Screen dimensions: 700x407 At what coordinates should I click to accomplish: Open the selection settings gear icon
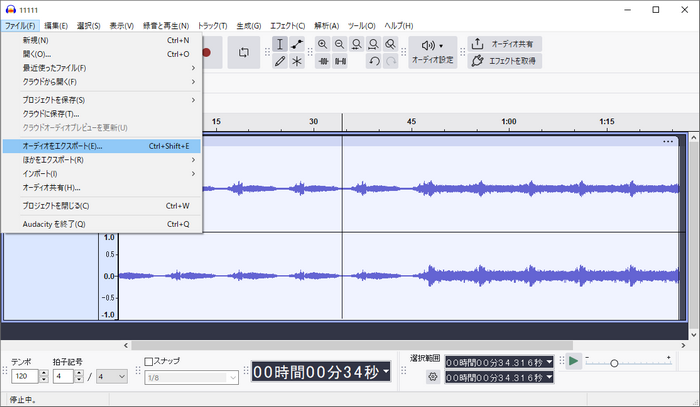(433, 377)
